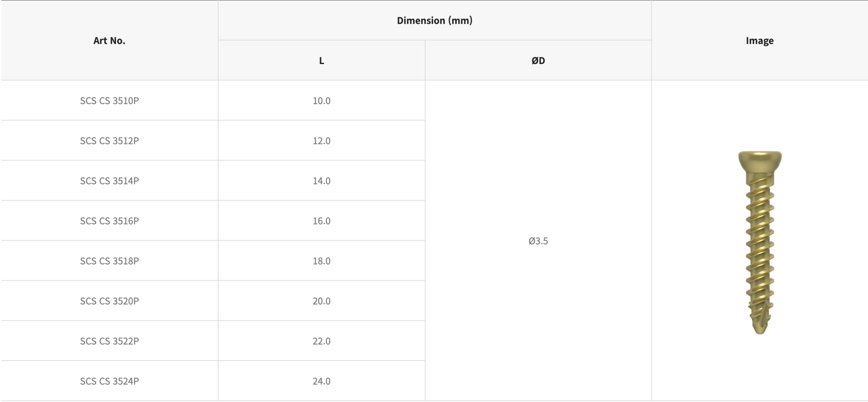Select article number SCS CS 3514P
The image size is (868, 402).
pyautogui.click(x=109, y=181)
